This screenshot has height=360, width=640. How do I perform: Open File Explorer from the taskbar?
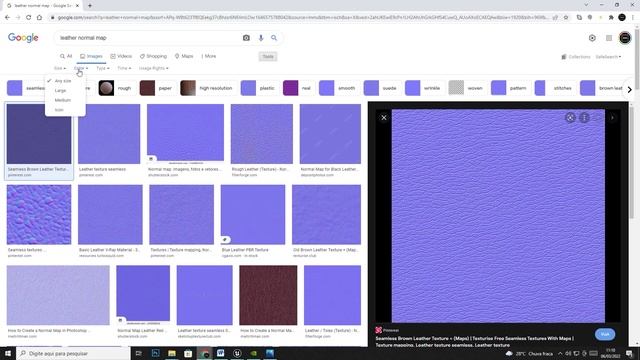click(x=172, y=353)
